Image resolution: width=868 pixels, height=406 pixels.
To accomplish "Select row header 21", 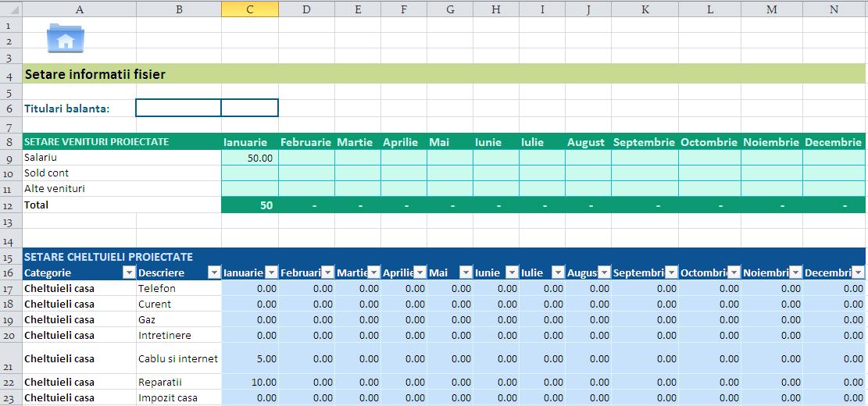I will coord(11,358).
